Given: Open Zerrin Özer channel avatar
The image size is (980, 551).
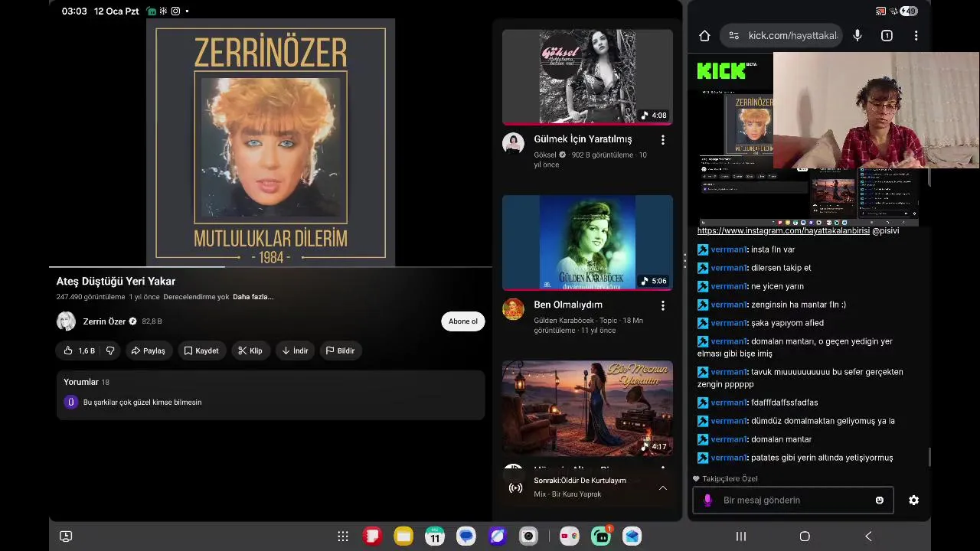Looking at the screenshot, I should pyautogui.click(x=67, y=321).
